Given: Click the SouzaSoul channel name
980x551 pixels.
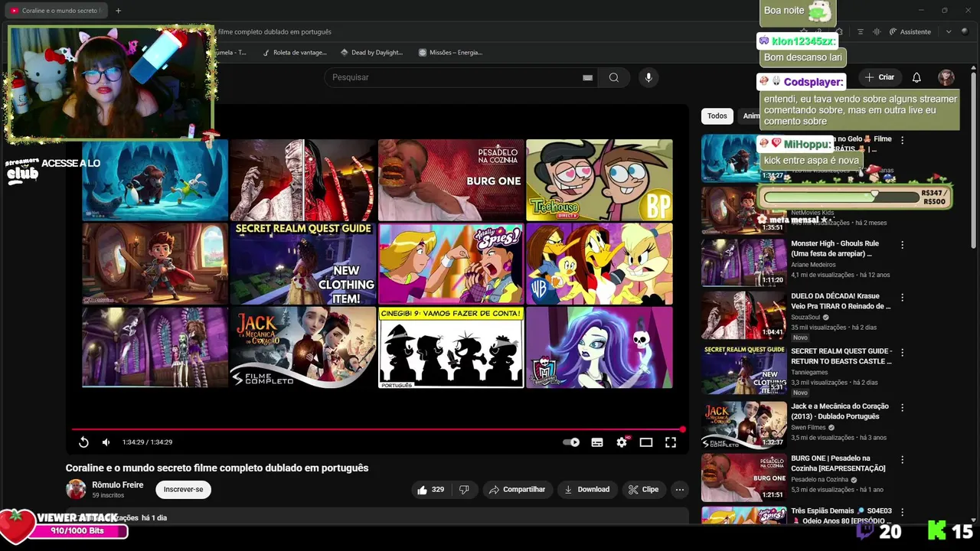Looking at the screenshot, I should (x=805, y=317).
